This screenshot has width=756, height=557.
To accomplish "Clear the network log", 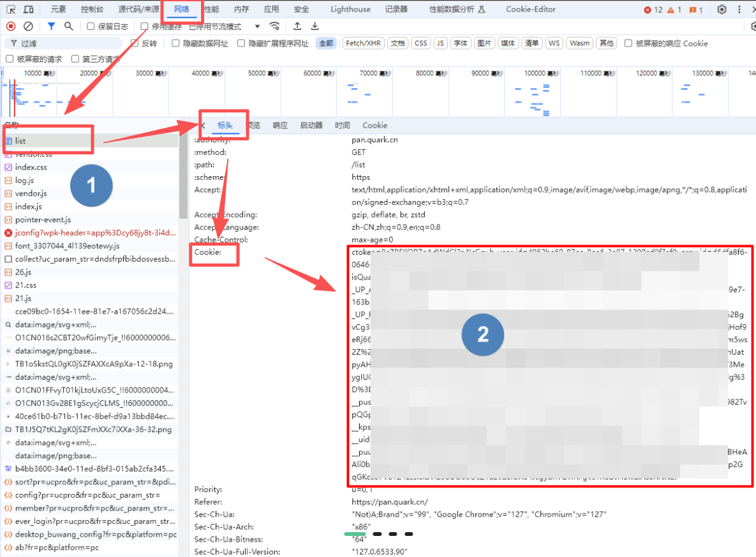I will (x=28, y=26).
